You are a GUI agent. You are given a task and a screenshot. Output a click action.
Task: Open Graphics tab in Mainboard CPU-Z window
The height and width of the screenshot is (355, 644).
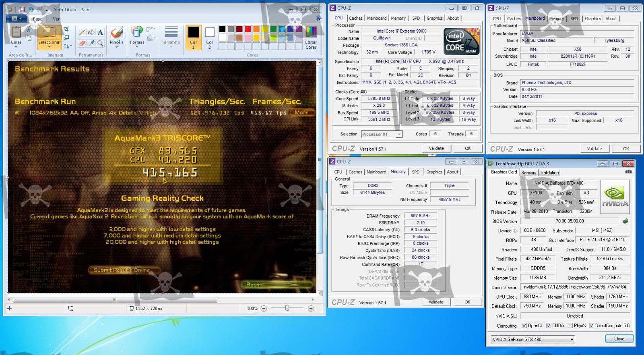[592, 19]
